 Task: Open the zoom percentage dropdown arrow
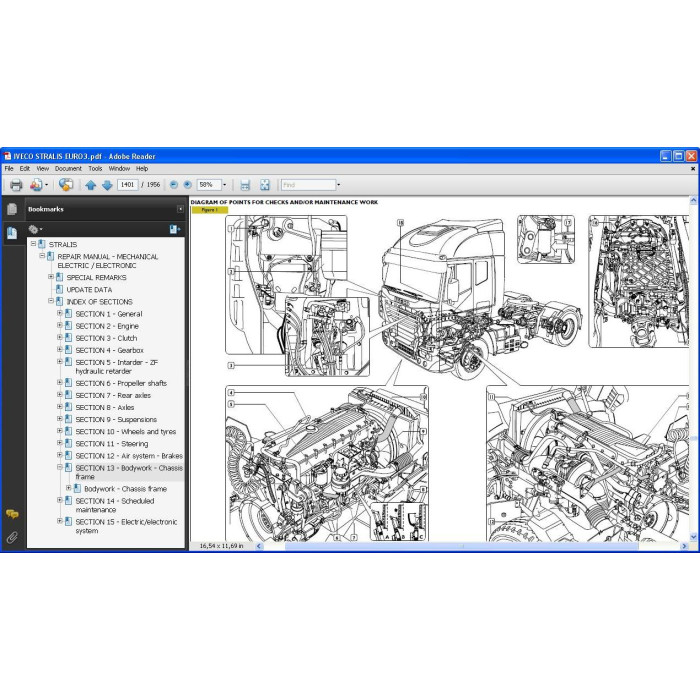[225, 185]
